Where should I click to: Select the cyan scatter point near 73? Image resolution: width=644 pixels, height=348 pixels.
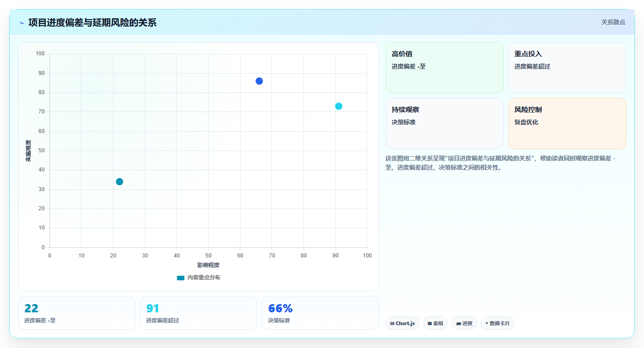coord(338,106)
